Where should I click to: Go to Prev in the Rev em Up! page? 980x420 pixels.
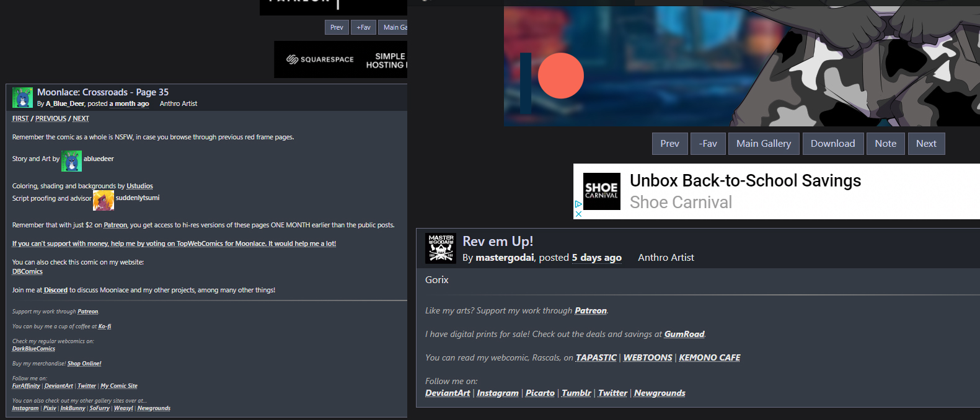[x=669, y=144]
